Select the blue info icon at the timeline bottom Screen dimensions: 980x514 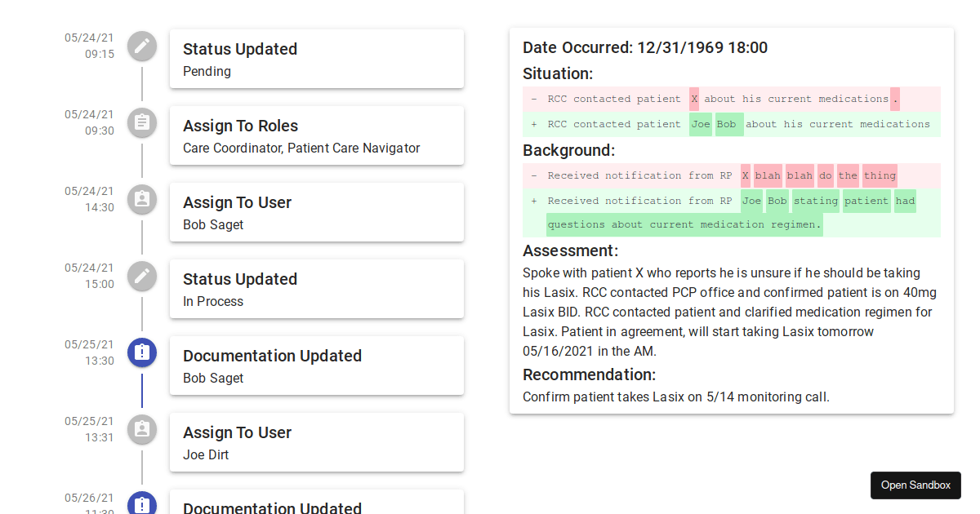(x=142, y=504)
